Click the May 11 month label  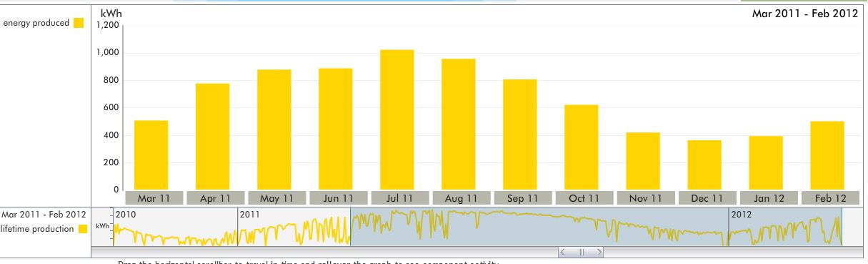(x=277, y=198)
